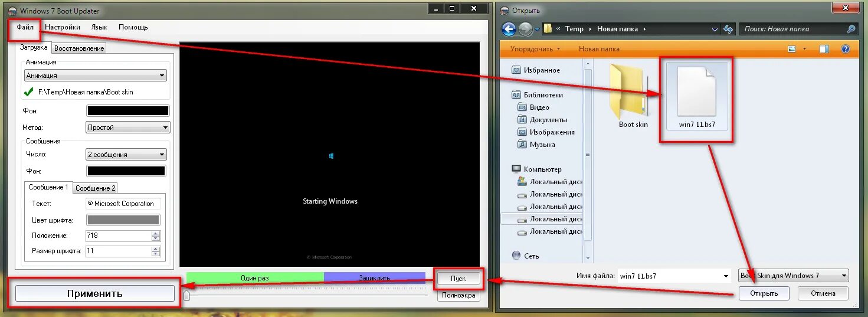Select Библиотеки in the navigation pane
The width and height of the screenshot is (868, 317).
coord(537,94)
